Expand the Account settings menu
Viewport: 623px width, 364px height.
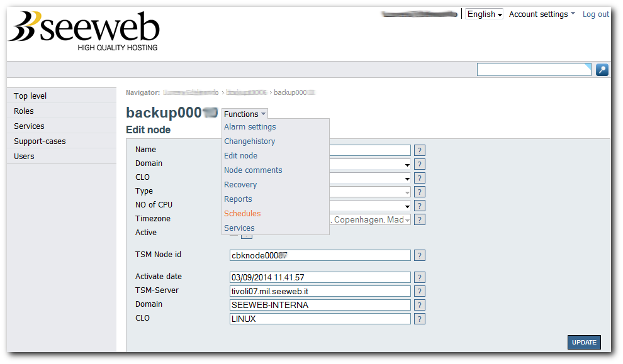(x=542, y=14)
